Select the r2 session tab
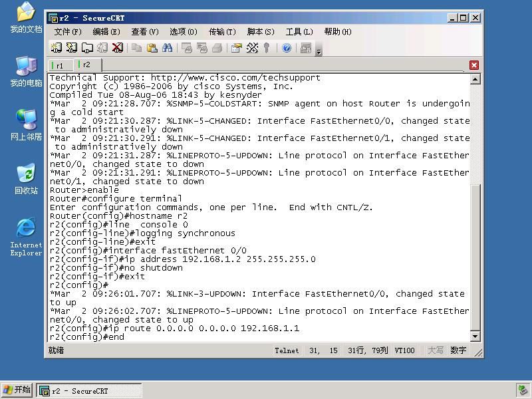 point(88,65)
